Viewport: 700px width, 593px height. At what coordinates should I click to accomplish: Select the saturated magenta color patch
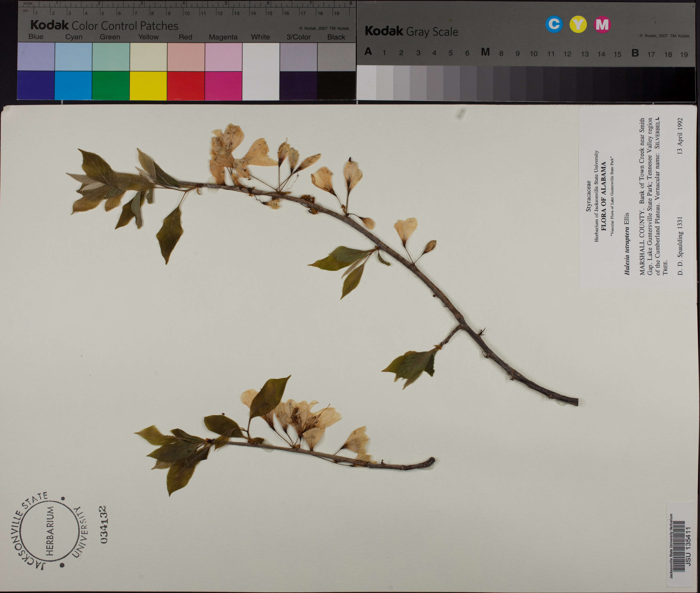pyautogui.click(x=223, y=85)
